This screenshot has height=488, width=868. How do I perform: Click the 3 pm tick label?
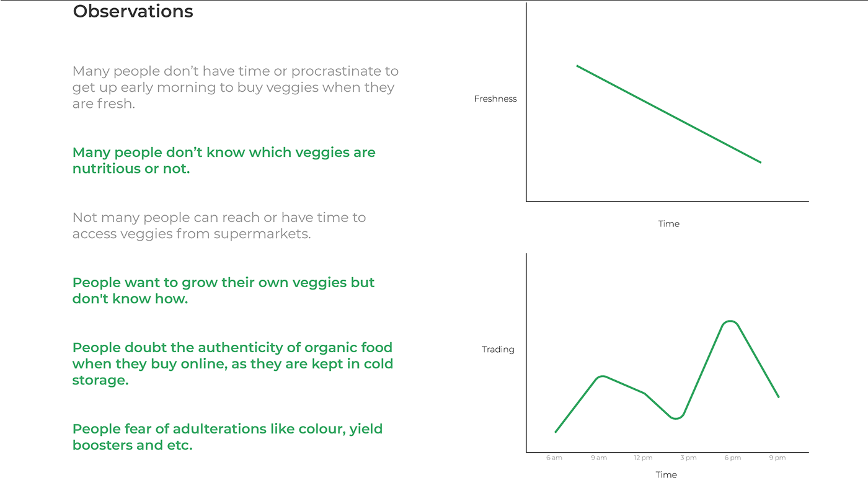[x=688, y=458]
